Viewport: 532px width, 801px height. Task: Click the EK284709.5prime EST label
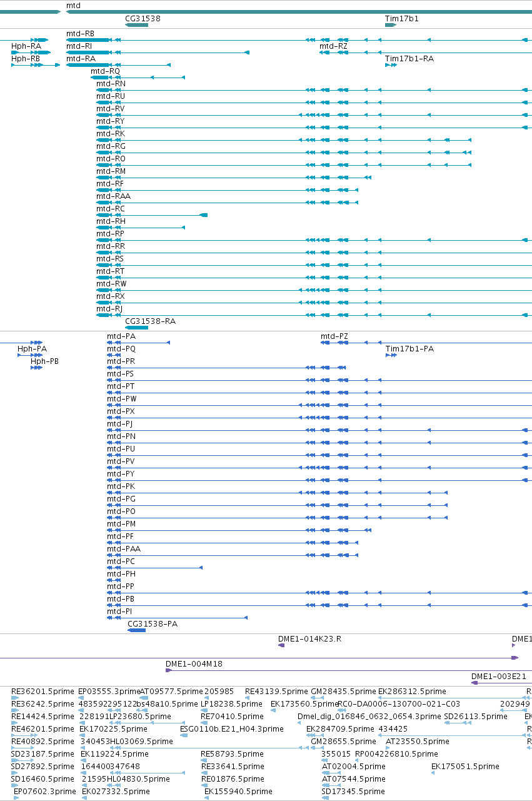point(340,729)
